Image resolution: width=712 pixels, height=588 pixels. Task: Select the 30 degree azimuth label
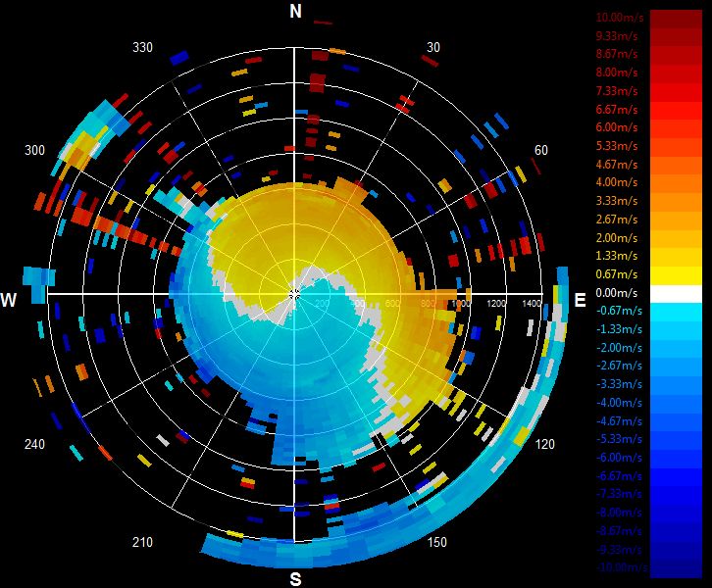[433, 47]
